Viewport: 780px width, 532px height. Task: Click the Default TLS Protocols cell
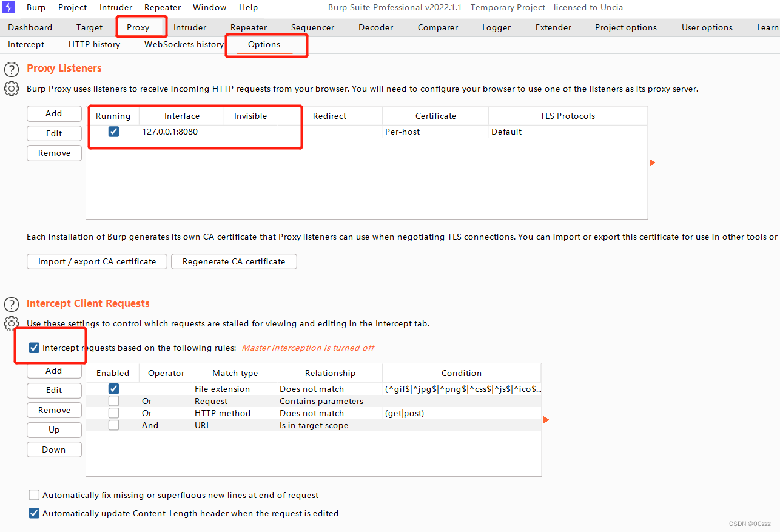click(567, 132)
